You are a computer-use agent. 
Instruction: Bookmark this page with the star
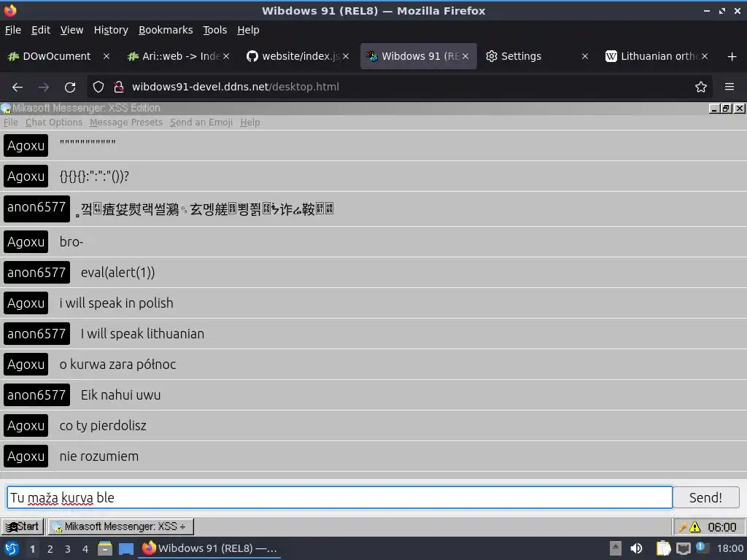(701, 87)
